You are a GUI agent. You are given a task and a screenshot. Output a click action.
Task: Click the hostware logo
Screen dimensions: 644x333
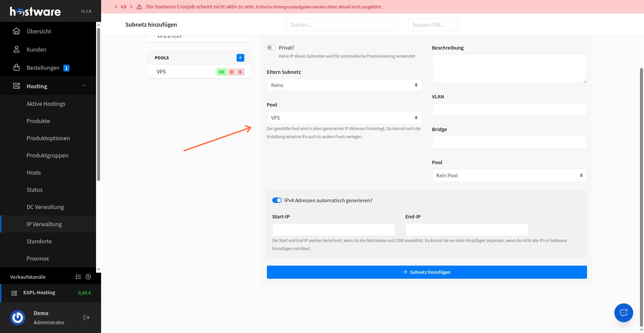click(x=35, y=11)
